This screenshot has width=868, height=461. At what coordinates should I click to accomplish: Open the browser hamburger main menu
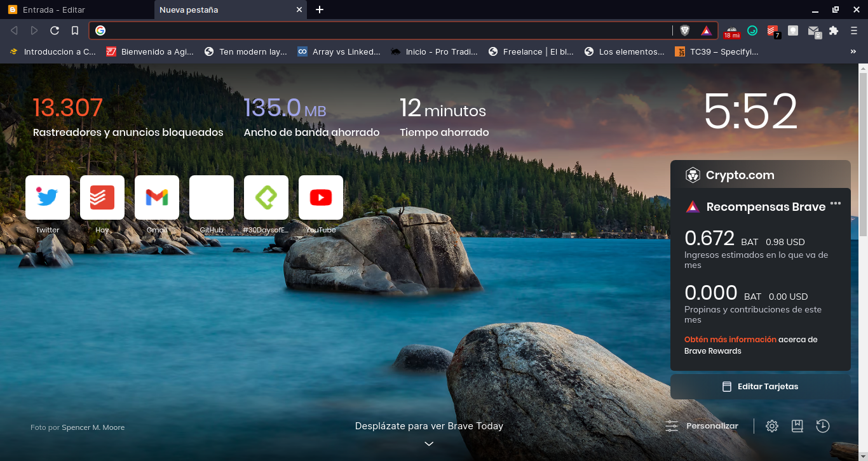point(854,30)
